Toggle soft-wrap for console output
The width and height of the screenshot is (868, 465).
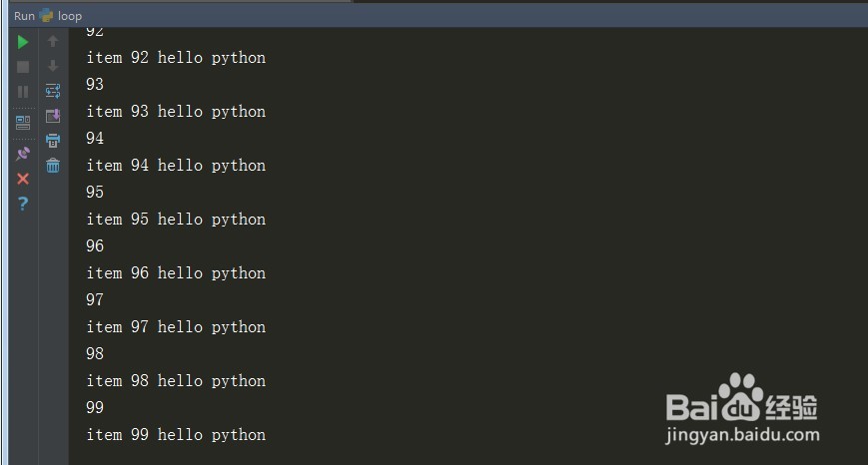(53, 91)
